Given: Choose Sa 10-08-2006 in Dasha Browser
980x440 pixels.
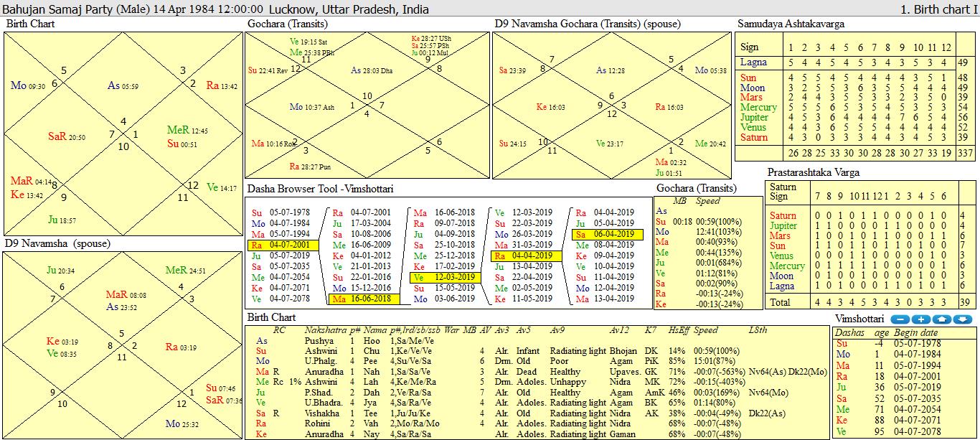Looking at the screenshot, I should point(362,234).
